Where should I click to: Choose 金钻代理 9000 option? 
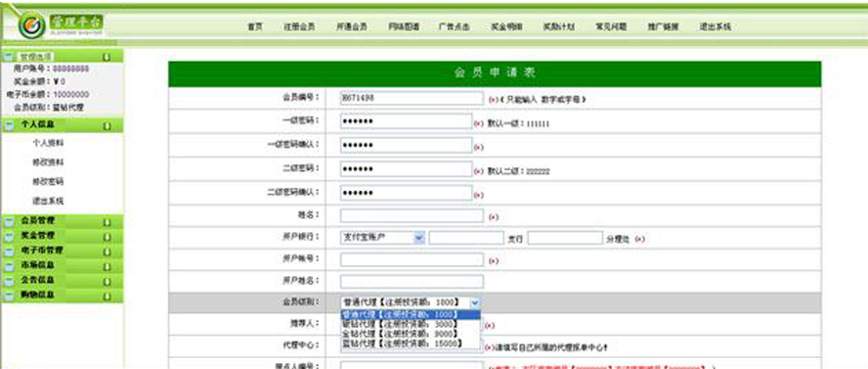tap(410, 334)
